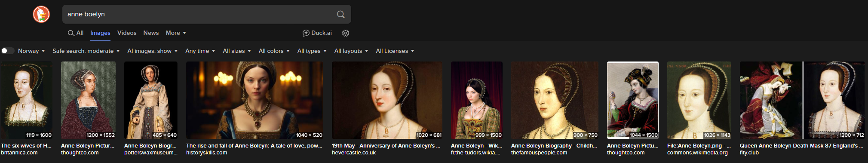Viewport: 868px width, 163px height.
Task: Toggle the Norway region switch
Action: point(7,51)
